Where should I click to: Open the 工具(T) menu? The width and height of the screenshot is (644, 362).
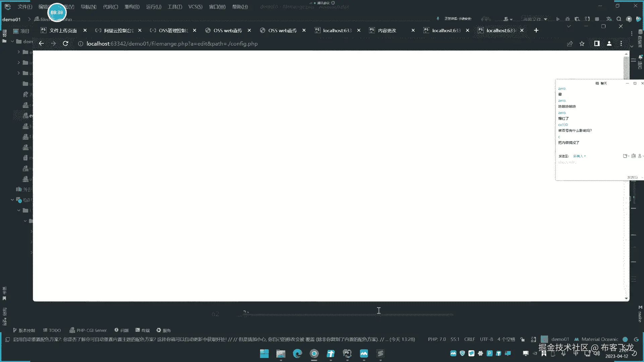pos(175,7)
